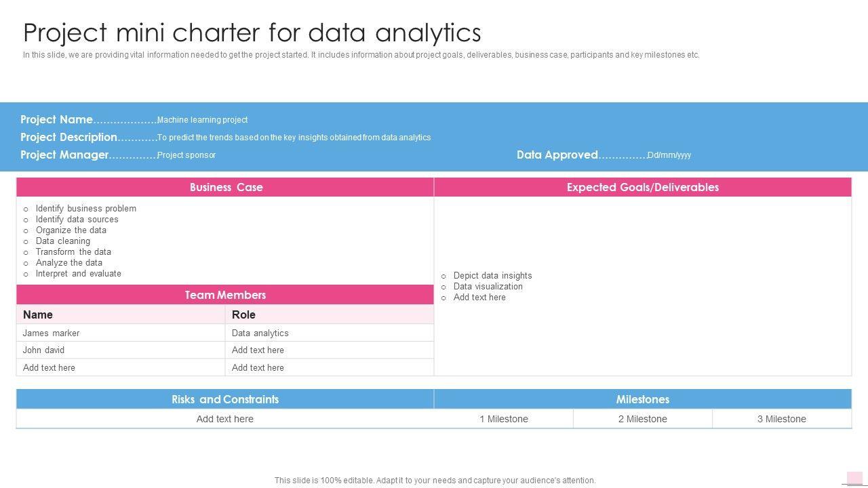The image size is (868, 488).
Task: Click 'Add text here' under Risks and Constraints
Action: (x=225, y=419)
